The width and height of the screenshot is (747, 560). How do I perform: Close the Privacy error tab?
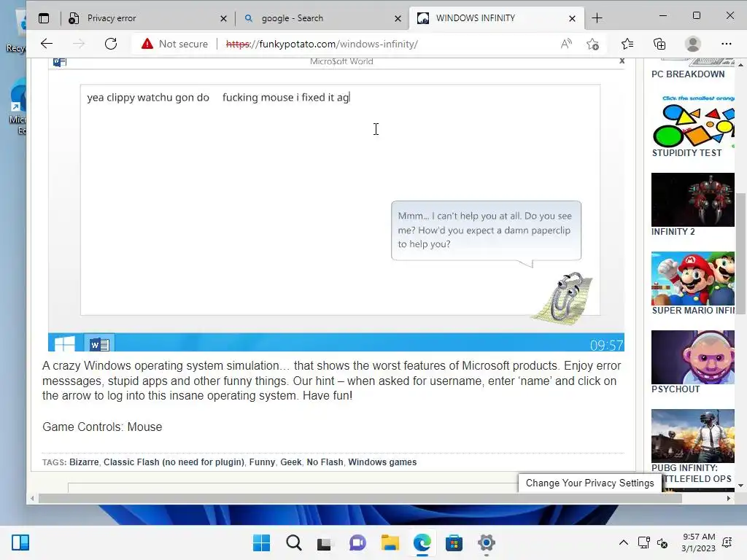click(x=223, y=18)
